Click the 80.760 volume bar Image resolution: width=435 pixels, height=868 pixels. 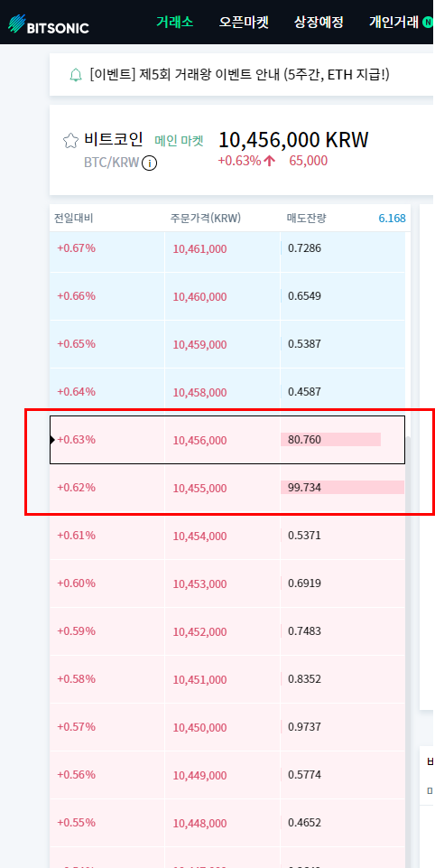point(331,440)
